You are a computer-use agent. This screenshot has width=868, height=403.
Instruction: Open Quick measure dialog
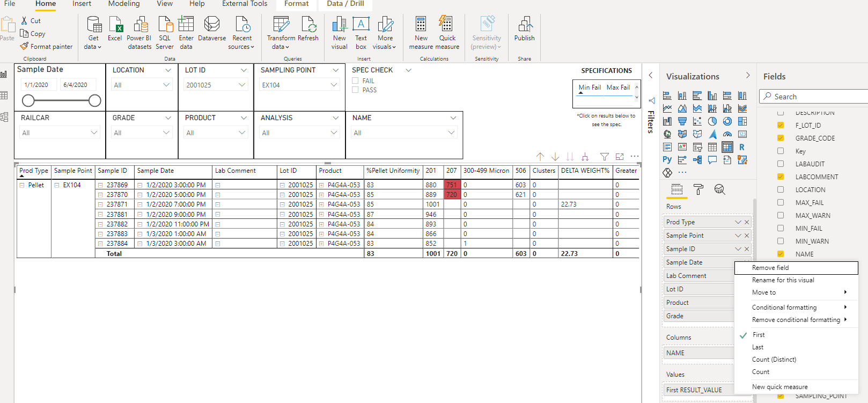[x=447, y=33]
